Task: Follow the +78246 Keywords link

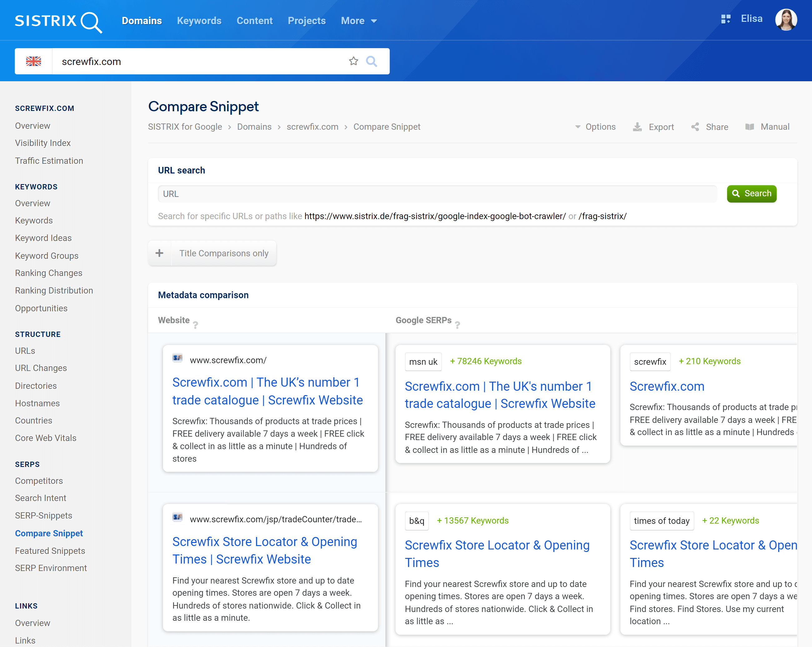Action: (x=486, y=361)
